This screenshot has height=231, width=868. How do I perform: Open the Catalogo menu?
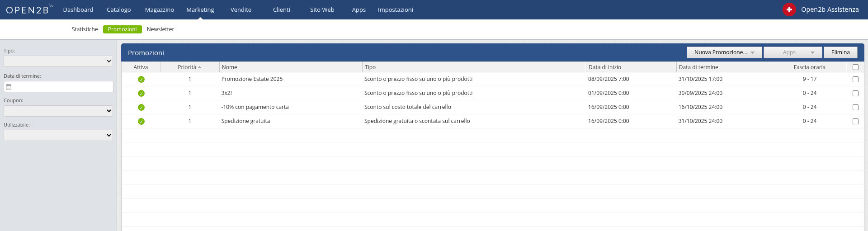point(118,9)
